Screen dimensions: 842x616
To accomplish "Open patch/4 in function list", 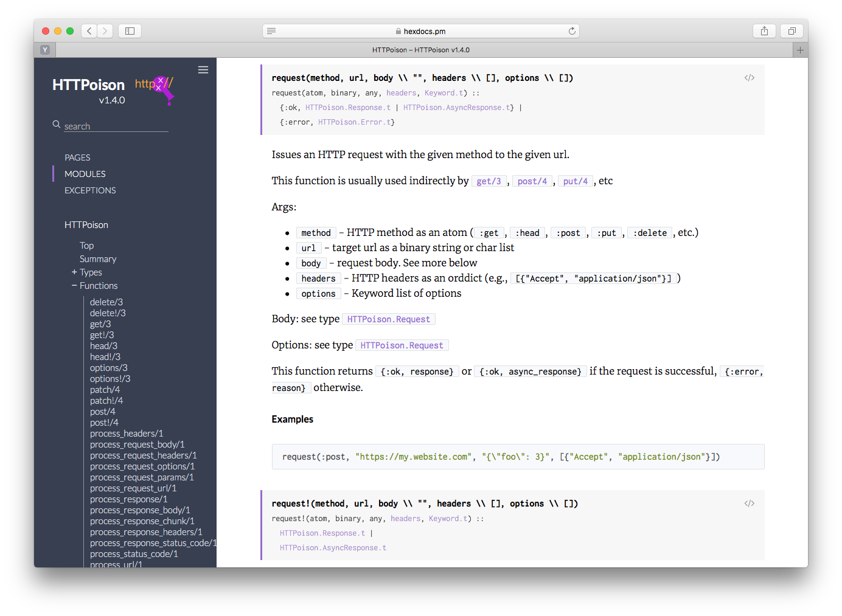I will coord(105,390).
